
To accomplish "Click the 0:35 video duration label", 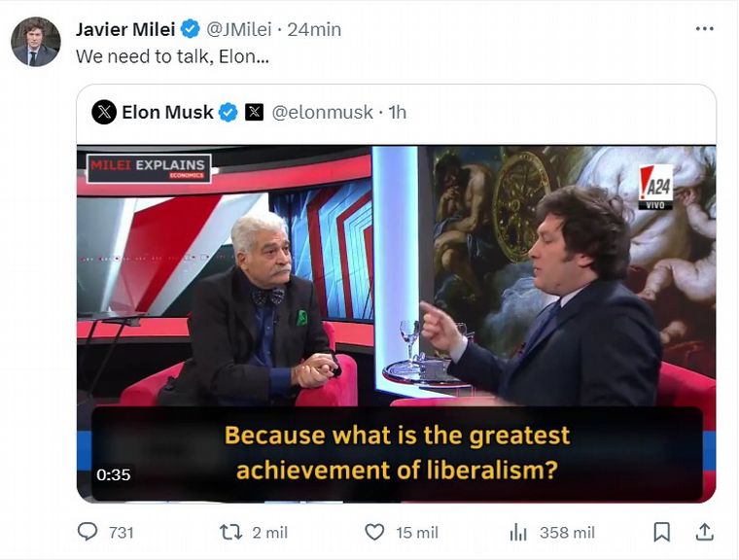I will (114, 474).
